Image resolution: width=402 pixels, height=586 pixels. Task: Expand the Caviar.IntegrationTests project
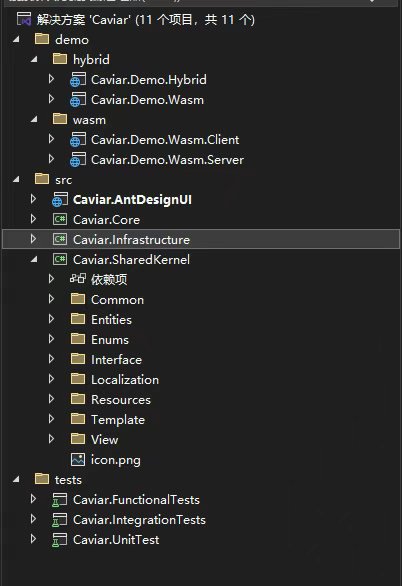tap(33, 519)
